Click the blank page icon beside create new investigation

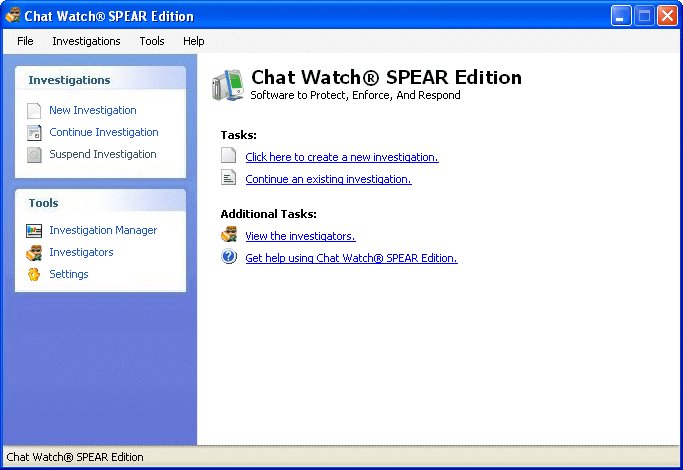click(228, 156)
